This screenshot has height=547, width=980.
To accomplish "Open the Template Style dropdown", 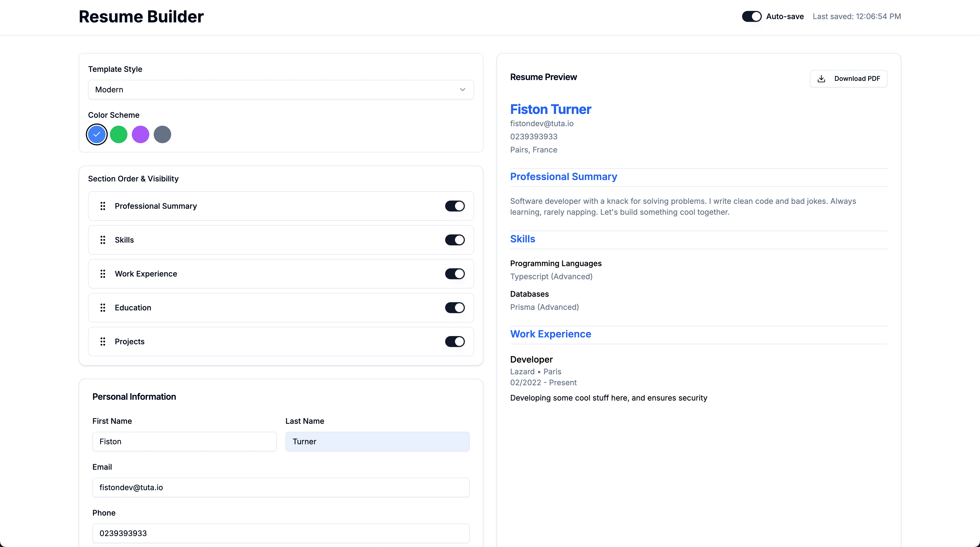I will [280, 90].
